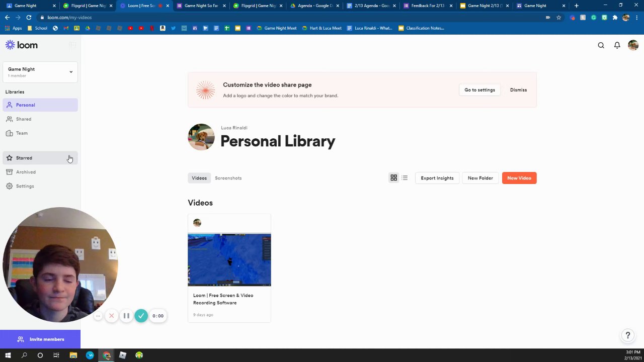
Task: Open Archived videos in sidebar
Action: (40, 172)
